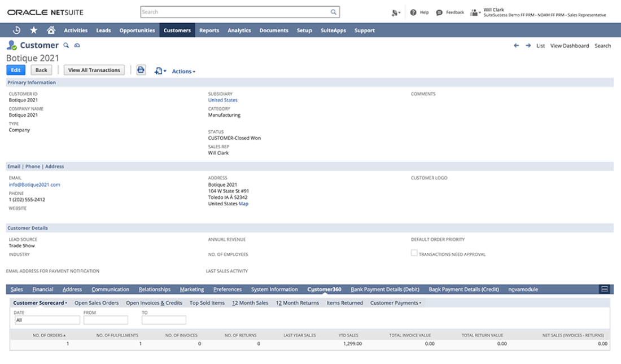Open the info@Botique2021.com email link
621x364 pixels.
pos(34,185)
